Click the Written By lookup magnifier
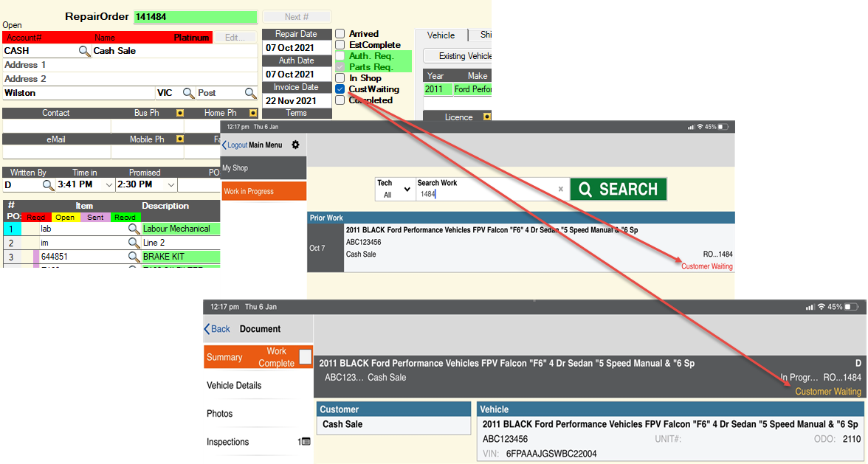The image size is (868, 464). pyautogui.click(x=47, y=185)
